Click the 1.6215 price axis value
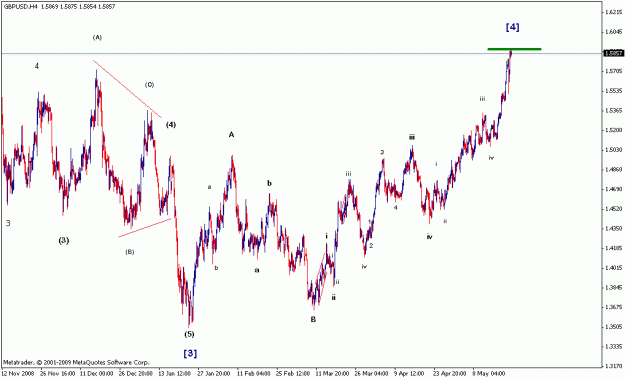 tap(614, 12)
